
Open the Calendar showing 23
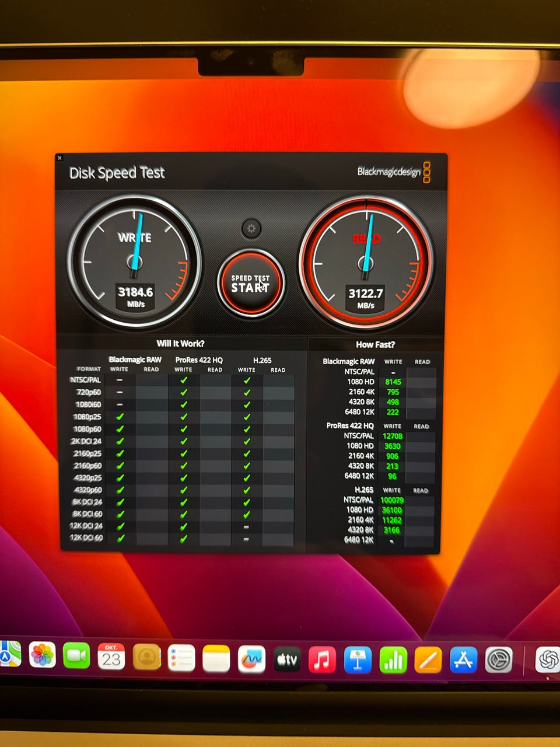tap(111, 657)
